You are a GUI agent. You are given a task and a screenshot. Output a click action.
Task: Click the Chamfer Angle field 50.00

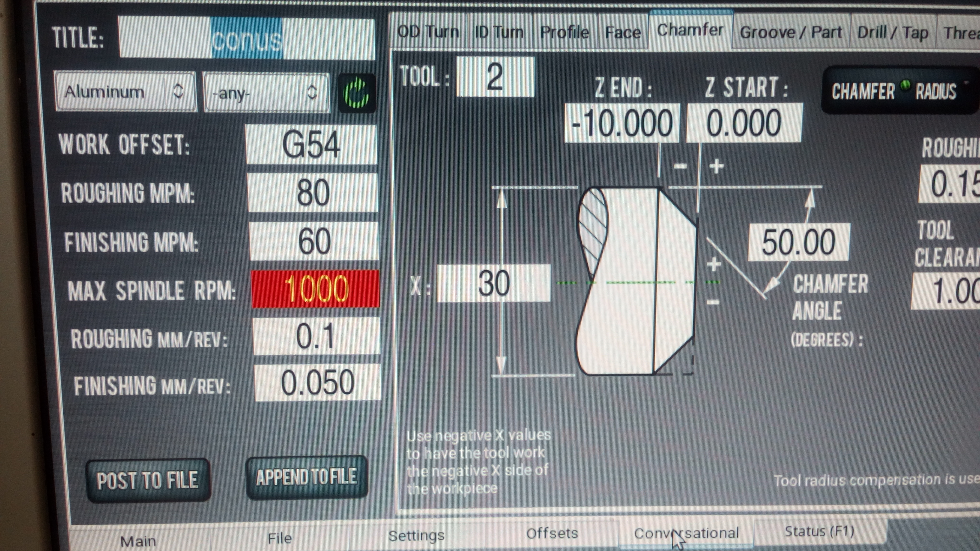point(798,242)
